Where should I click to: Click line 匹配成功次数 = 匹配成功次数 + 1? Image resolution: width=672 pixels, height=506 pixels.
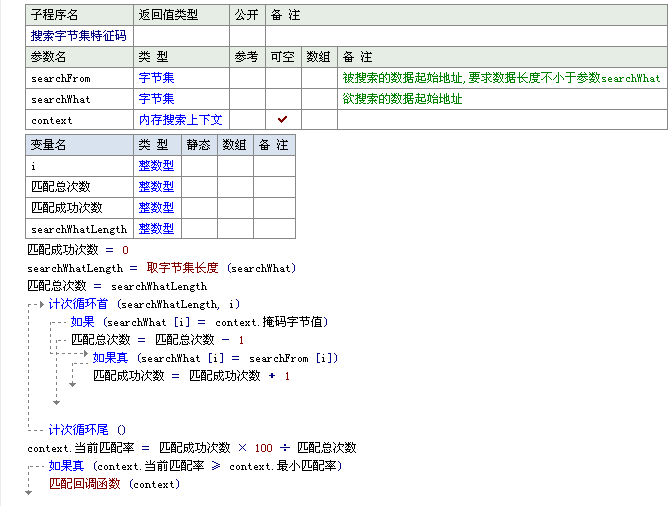click(x=192, y=376)
